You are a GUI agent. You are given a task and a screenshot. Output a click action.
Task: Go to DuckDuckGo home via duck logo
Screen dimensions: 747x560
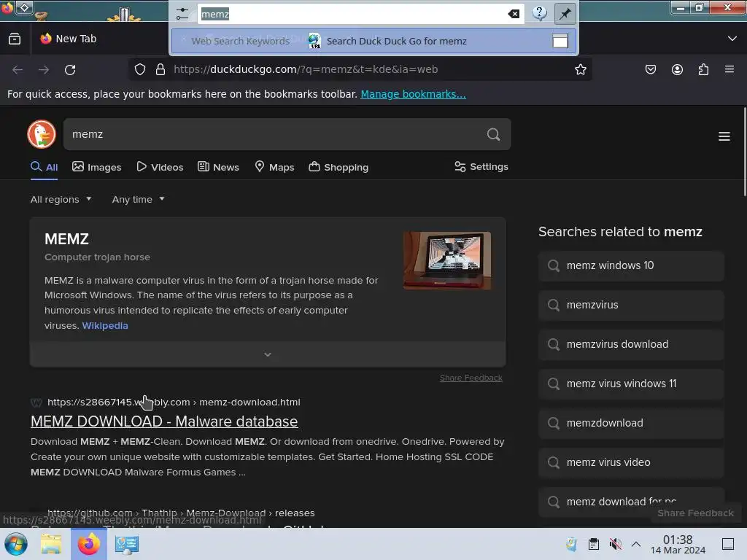point(42,134)
